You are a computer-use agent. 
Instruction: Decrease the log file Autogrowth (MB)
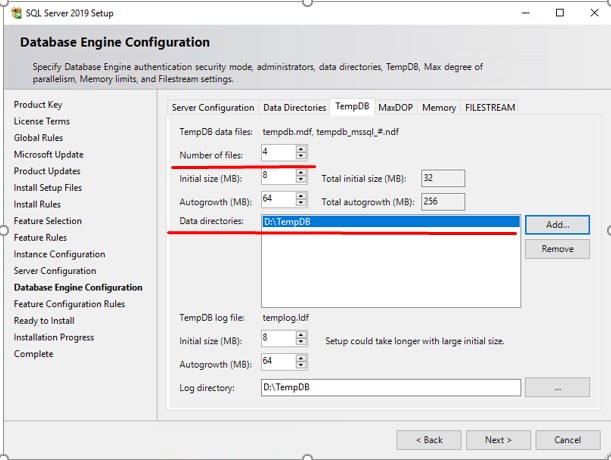click(x=301, y=365)
